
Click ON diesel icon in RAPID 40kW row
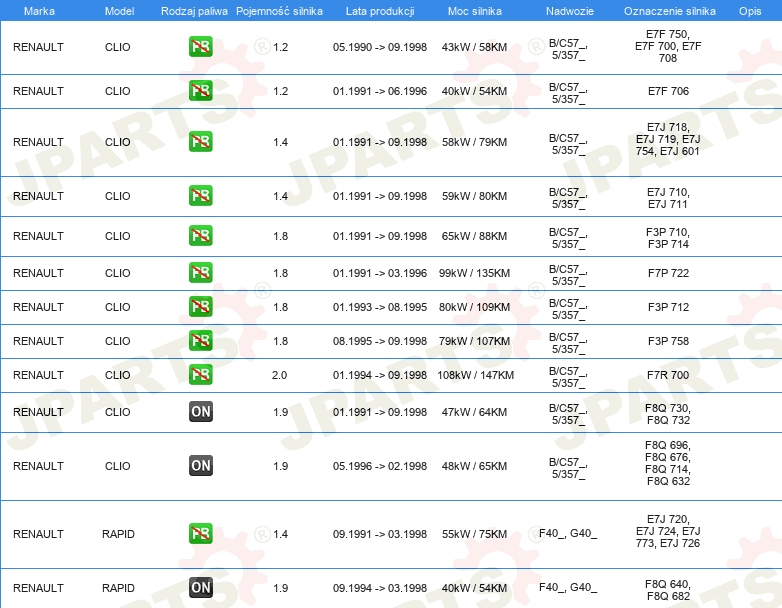click(x=200, y=588)
